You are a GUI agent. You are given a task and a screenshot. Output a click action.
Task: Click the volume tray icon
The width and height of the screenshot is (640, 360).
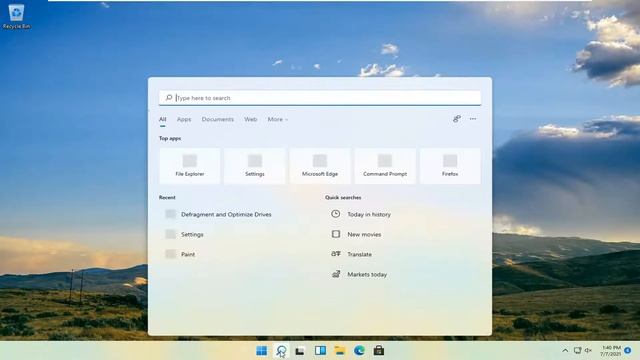(x=588, y=351)
